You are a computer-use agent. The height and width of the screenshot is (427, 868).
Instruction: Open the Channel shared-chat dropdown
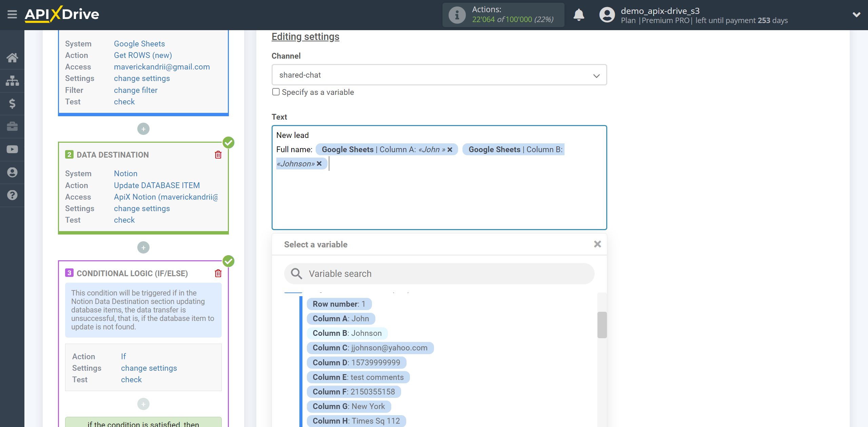[x=439, y=75]
